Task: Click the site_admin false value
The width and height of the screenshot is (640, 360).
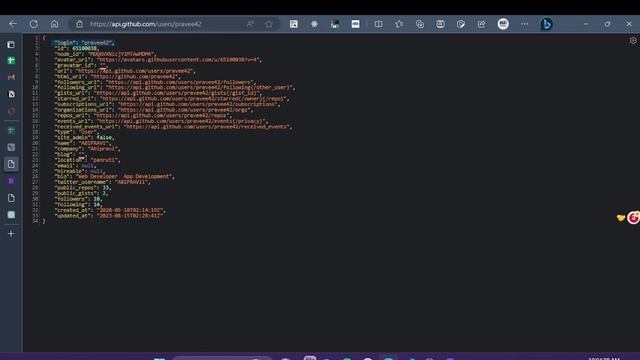Action: (104, 138)
